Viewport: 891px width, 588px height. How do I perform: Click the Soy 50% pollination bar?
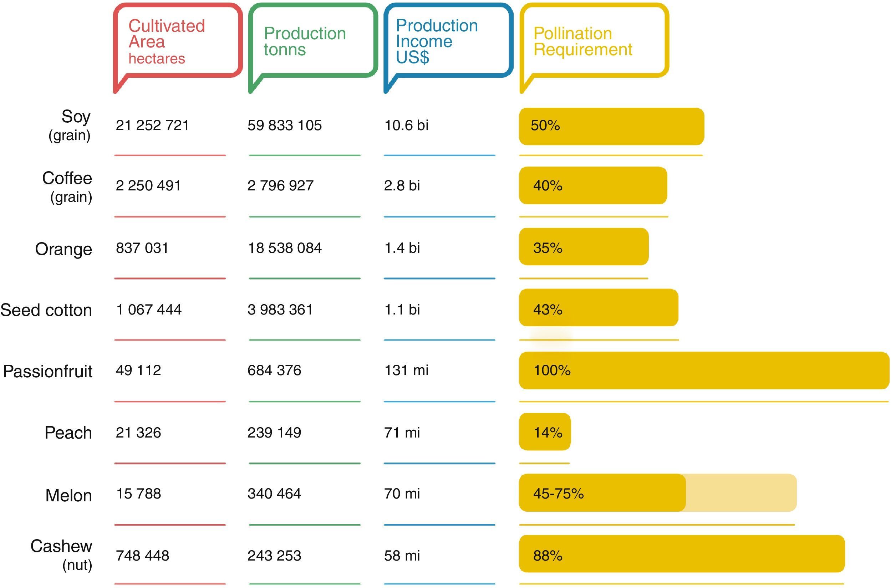click(x=611, y=126)
